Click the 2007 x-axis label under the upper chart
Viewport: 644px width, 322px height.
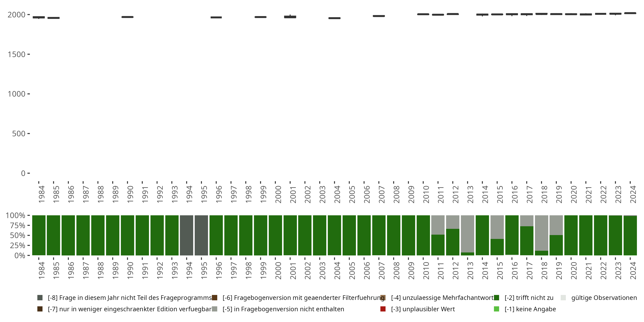pyautogui.click(x=381, y=194)
